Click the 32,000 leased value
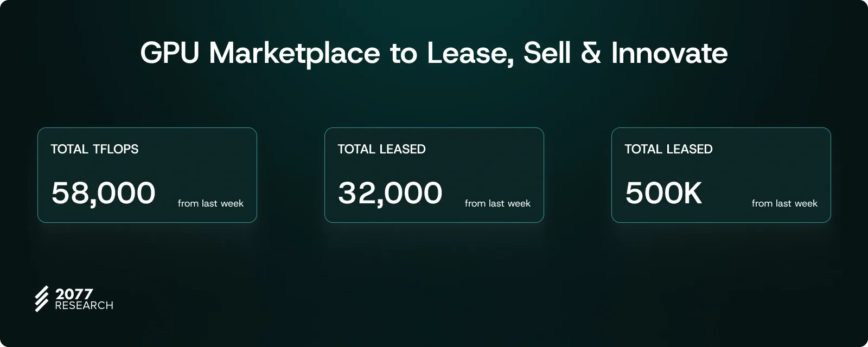Viewport: 868px width, 347px height. point(390,193)
